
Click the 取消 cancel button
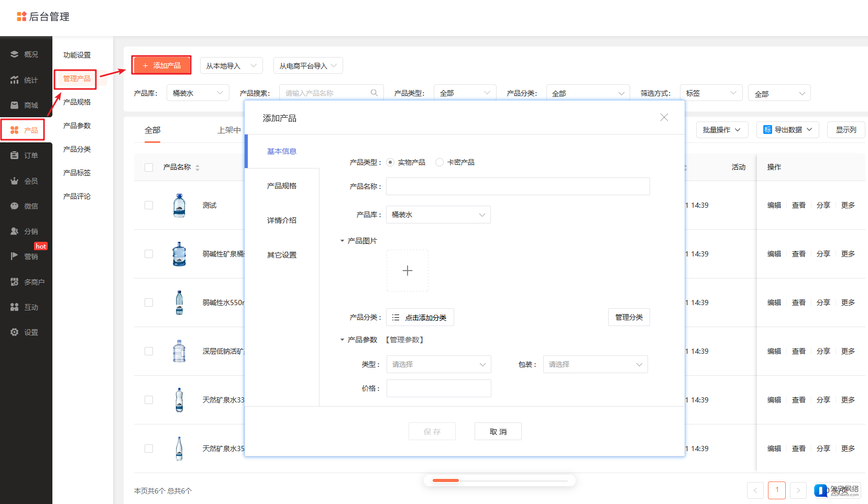pyautogui.click(x=498, y=432)
